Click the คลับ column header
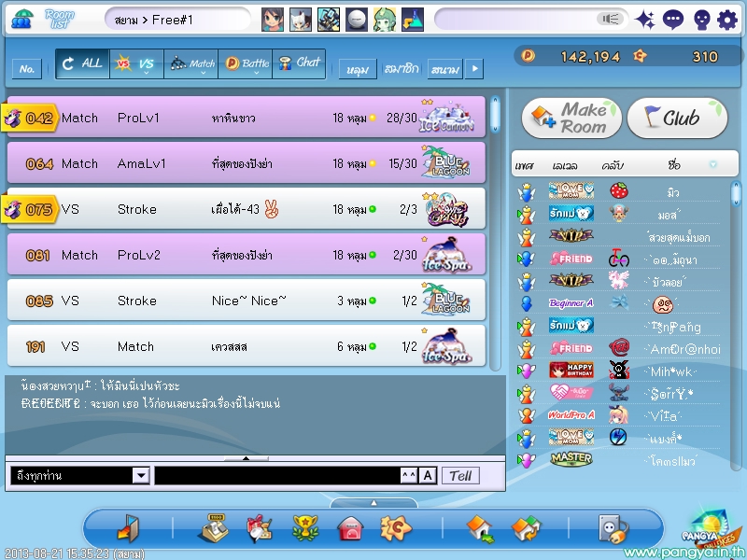This screenshot has width=747, height=560. [613, 166]
